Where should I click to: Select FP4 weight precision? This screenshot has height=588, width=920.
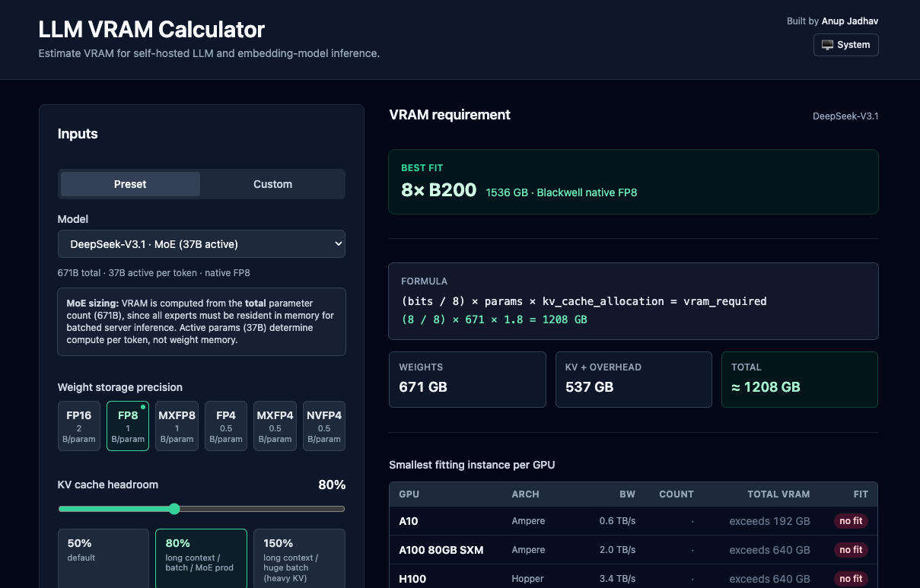pyautogui.click(x=226, y=426)
